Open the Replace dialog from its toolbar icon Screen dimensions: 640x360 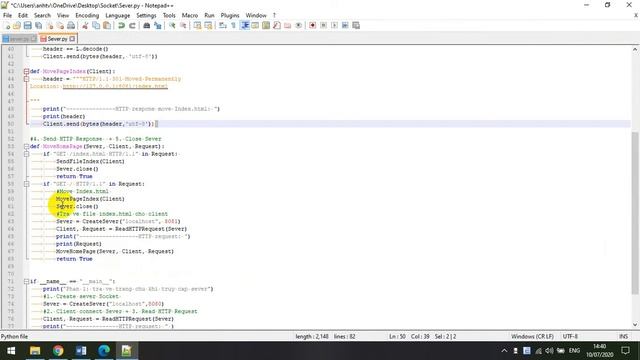click(157, 25)
